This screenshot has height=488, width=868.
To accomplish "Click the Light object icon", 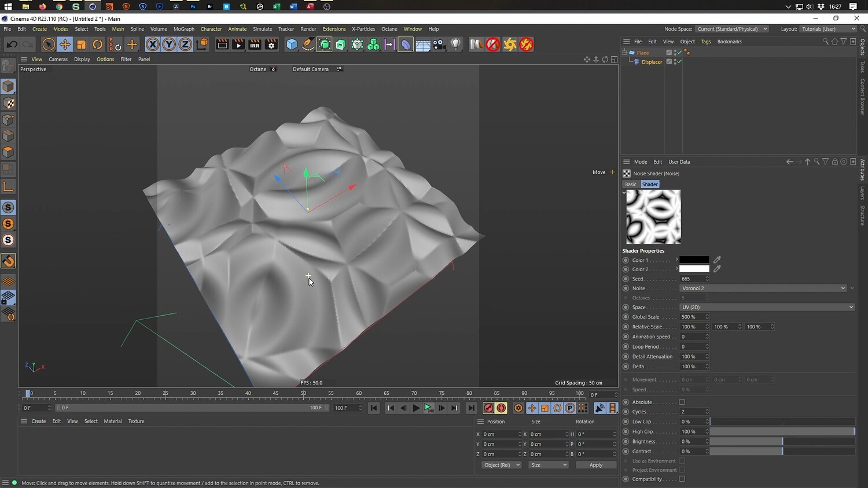I will coord(456,45).
